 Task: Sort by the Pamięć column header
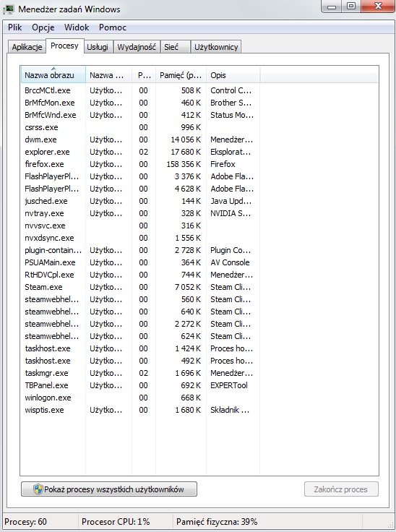[181, 75]
